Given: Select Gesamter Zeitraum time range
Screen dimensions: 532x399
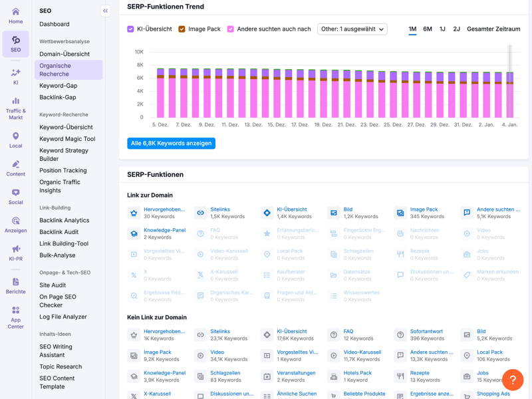Looking at the screenshot, I should click(493, 29).
